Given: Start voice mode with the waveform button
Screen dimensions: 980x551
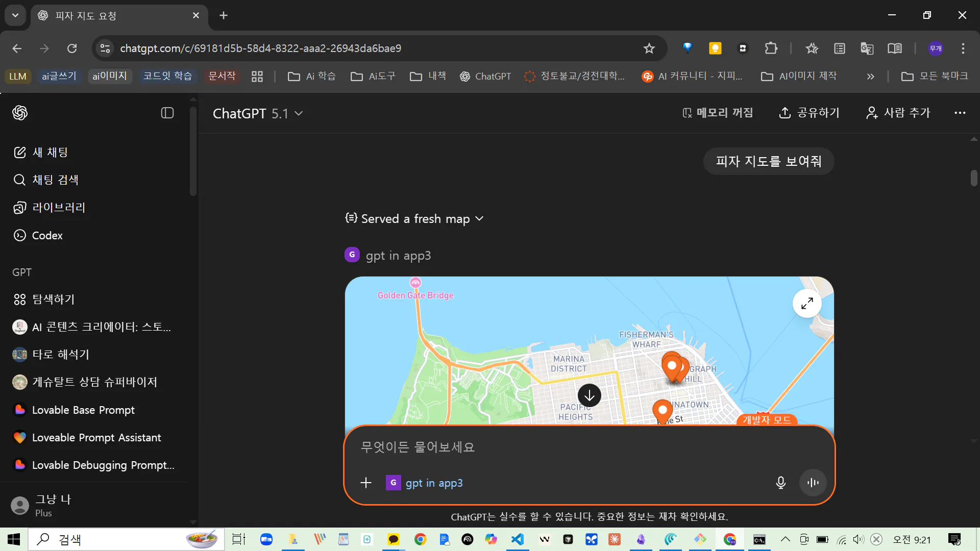Looking at the screenshot, I should (x=813, y=483).
